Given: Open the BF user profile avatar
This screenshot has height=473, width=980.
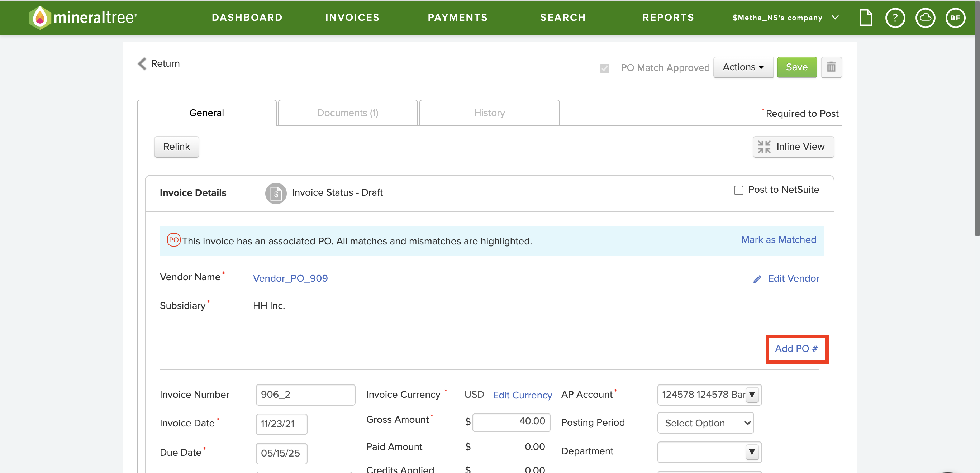Looking at the screenshot, I should pyautogui.click(x=955, y=18).
